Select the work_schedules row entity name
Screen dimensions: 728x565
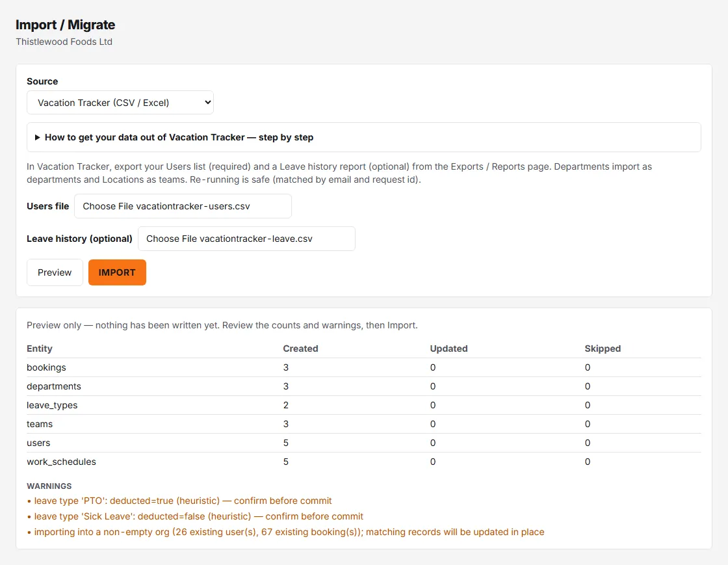pyautogui.click(x=61, y=462)
